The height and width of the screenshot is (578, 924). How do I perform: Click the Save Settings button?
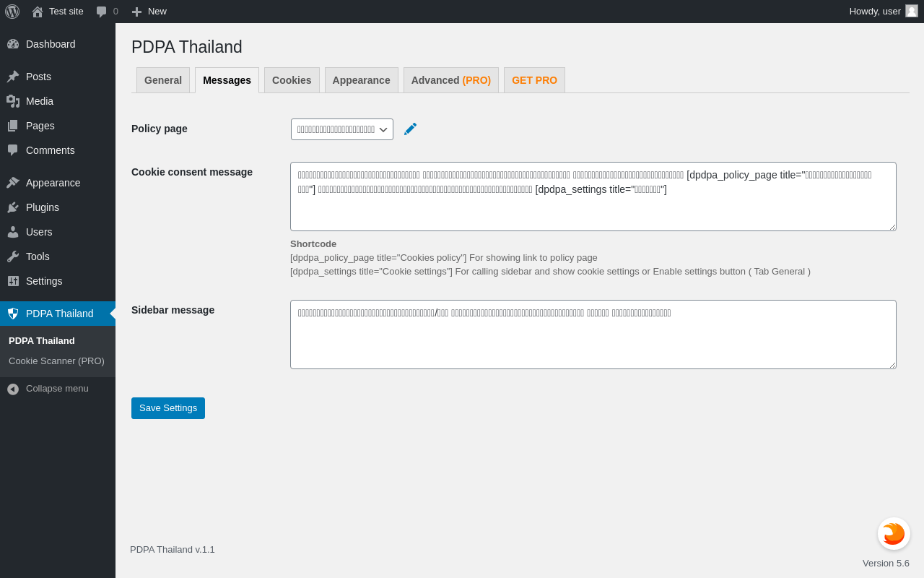pyautogui.click(x=168, y=408)
